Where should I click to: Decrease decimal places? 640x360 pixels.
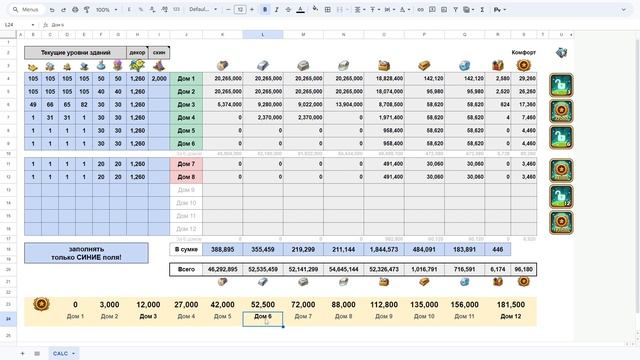point(152,10)
